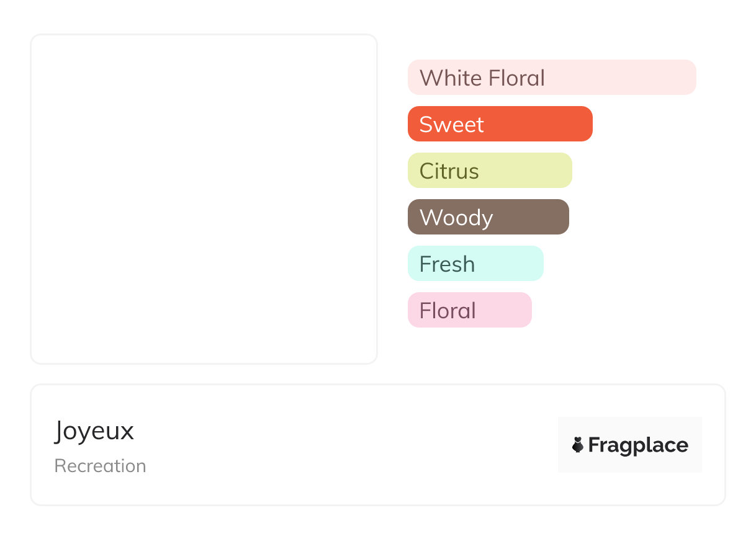Click the Fragplace perfume bottle icon
756x536 pixels.
(x=578, y=445)
